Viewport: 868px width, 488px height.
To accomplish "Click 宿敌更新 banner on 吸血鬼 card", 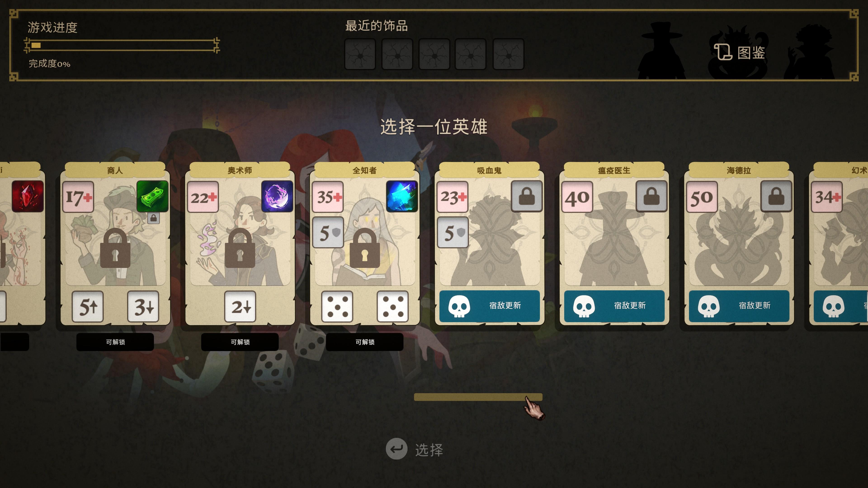I will (x=489, y=306).
